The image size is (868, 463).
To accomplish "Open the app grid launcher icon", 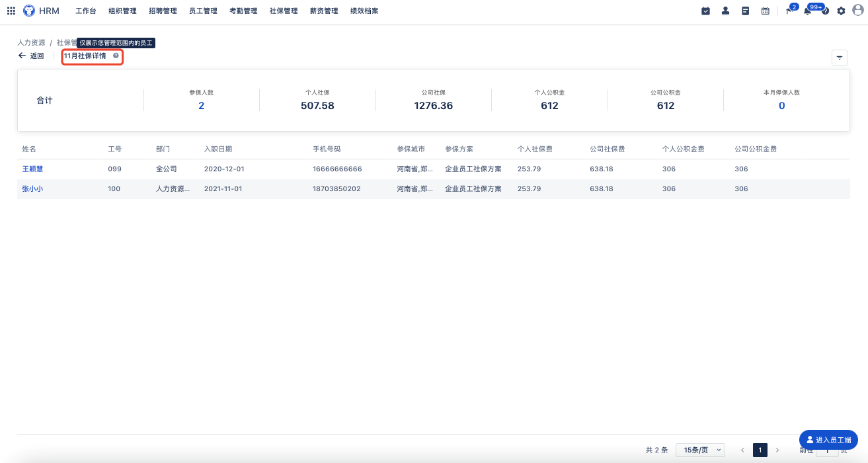I will (11, 11).
